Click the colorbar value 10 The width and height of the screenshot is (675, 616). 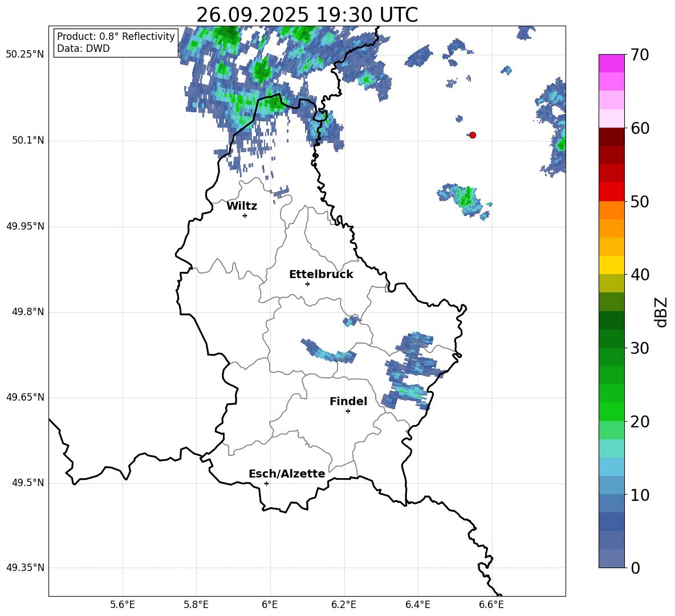[x=640, y=495]
